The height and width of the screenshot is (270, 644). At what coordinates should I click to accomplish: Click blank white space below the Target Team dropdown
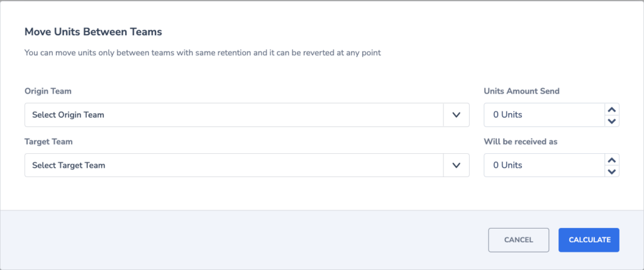(247, 193)
